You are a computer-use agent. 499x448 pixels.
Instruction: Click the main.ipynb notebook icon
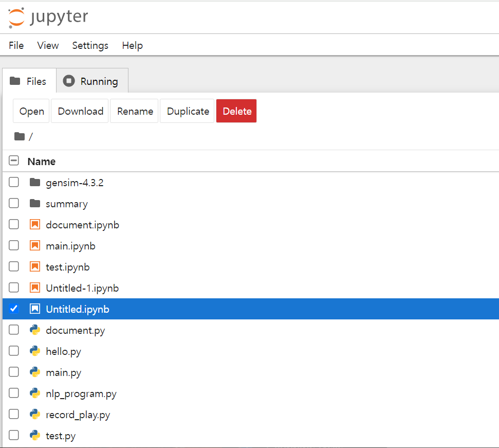click(x=34, y=245)
